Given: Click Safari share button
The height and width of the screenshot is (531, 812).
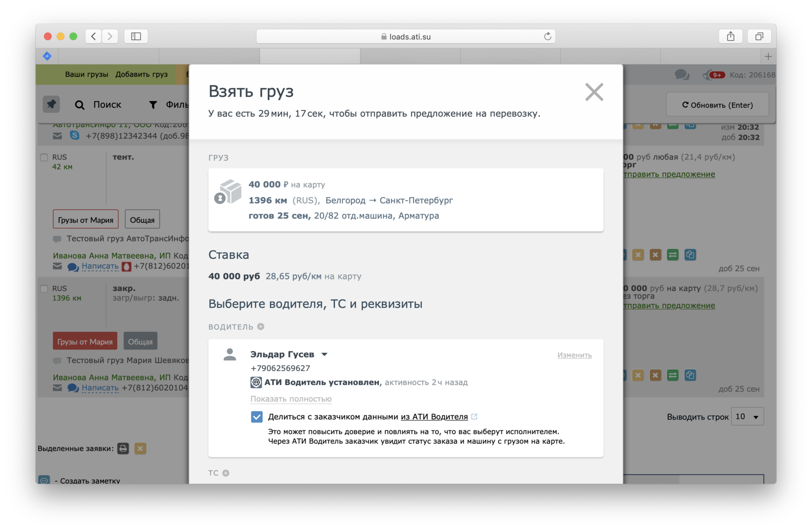Looking at the screenshot, I should click(x=731, y=36).
